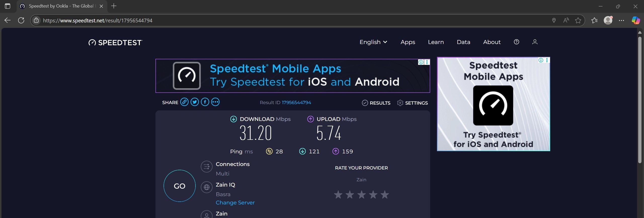Viewport: 644px width, 218px height.
Task: Click the 5.74 upload speed value
Action: (329, 133)
